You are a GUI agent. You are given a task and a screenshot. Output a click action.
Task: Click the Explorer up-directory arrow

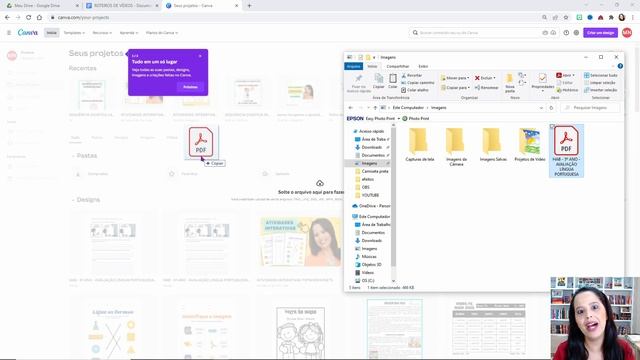tap(375, 108)
